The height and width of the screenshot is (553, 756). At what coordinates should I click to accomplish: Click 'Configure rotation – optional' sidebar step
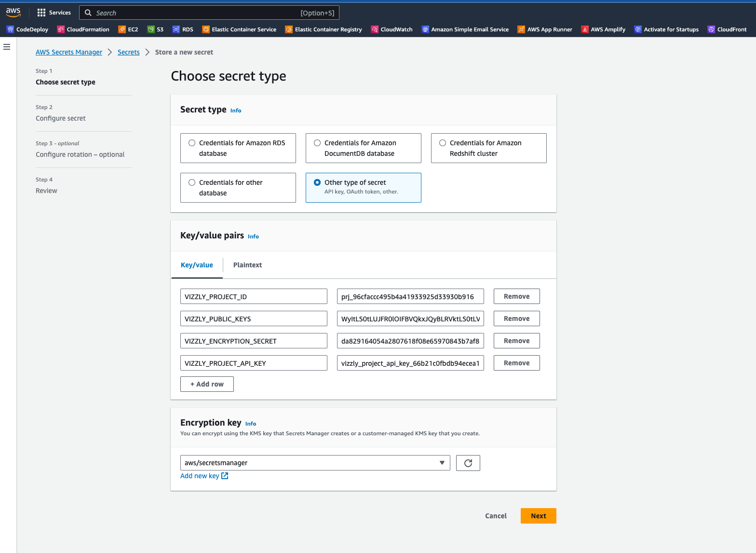tap(80, 154)
